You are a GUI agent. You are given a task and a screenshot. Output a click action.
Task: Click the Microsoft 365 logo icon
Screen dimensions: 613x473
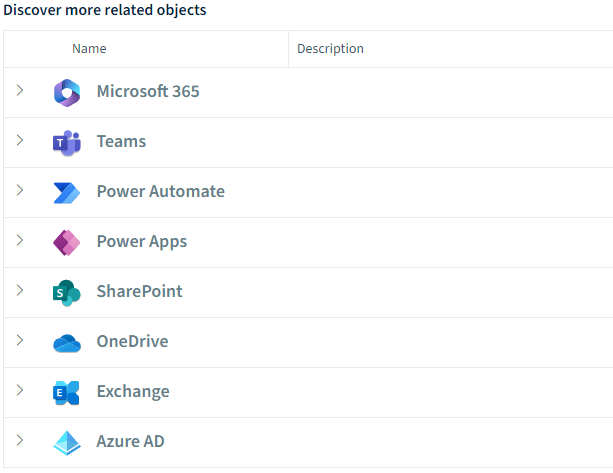click(67, 93)
